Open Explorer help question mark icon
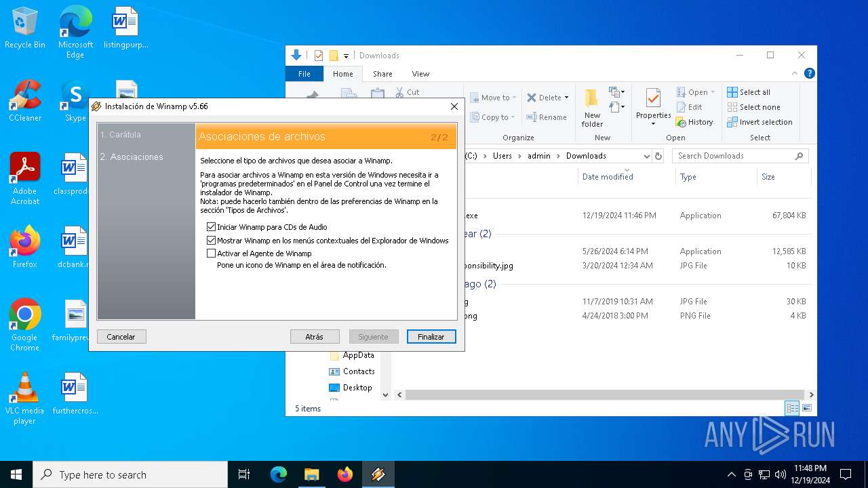The height and width of the screenshot is (488, 868). tap(809, 74)
